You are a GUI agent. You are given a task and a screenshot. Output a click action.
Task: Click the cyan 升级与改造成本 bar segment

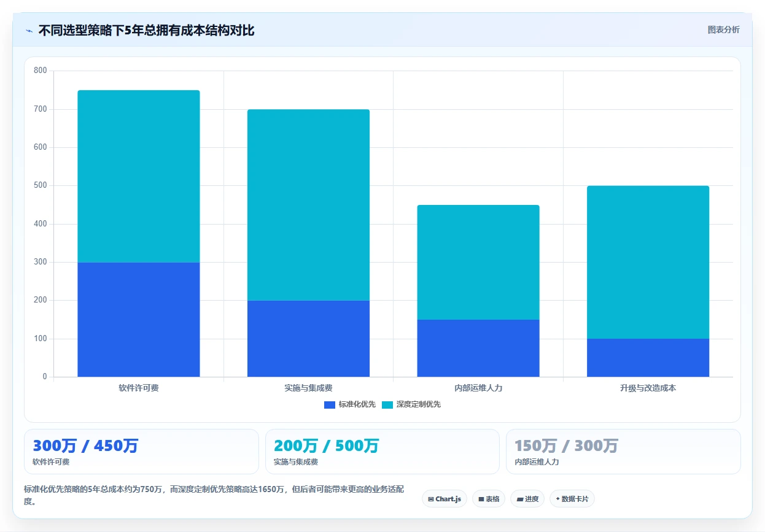point(648,262)
